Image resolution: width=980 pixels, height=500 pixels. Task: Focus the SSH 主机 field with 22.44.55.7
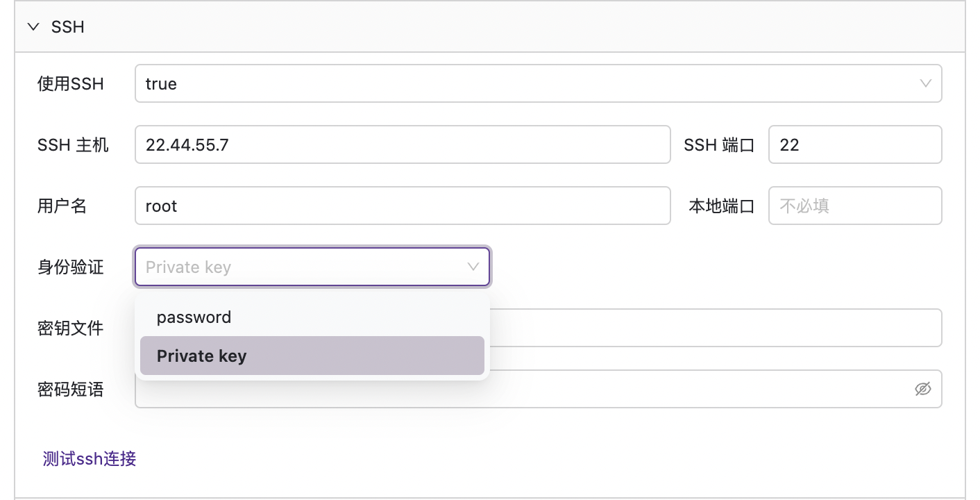[x=403, y=144]
